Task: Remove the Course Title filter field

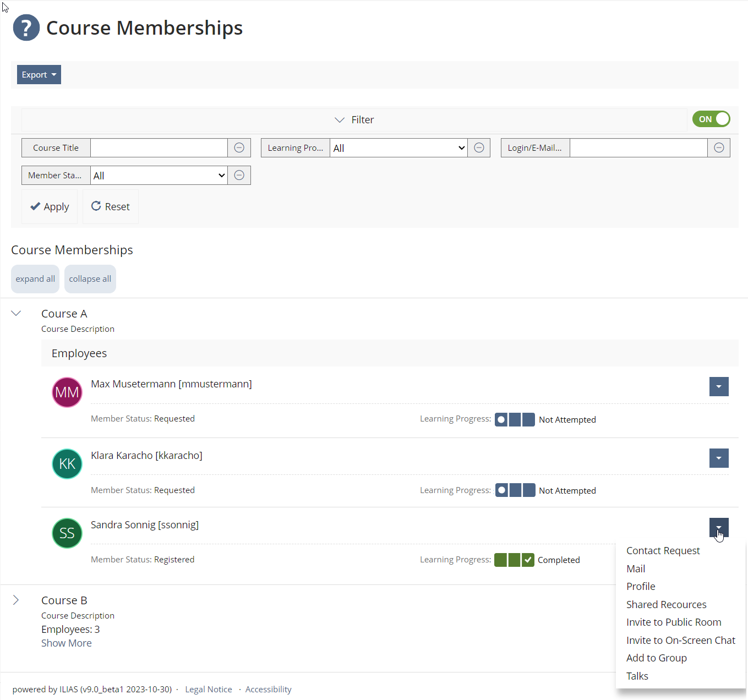Action: [x=239, y=147]
